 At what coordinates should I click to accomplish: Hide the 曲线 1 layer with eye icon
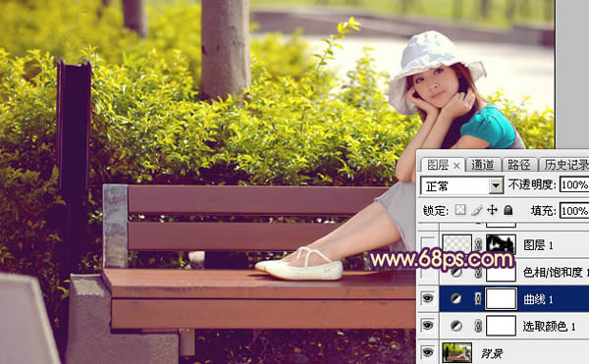427,298
